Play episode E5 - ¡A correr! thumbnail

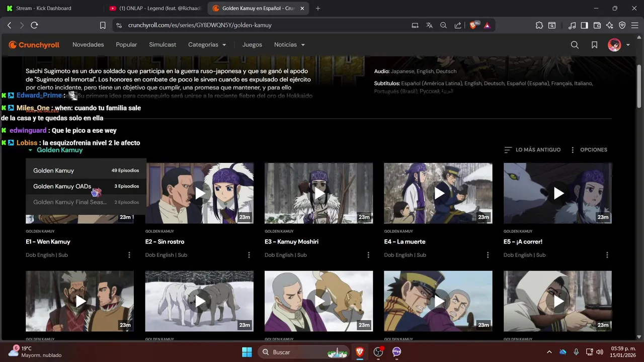coord(557,193)
